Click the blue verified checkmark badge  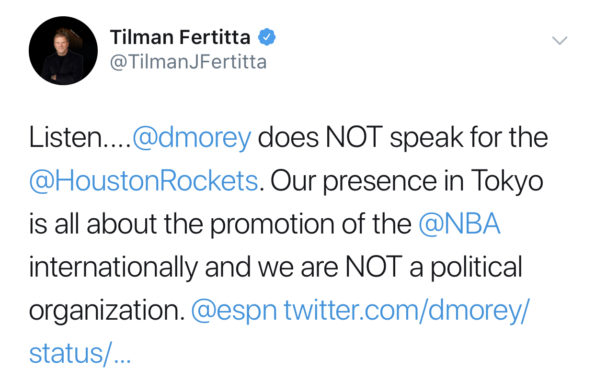[x=267, y=37]
